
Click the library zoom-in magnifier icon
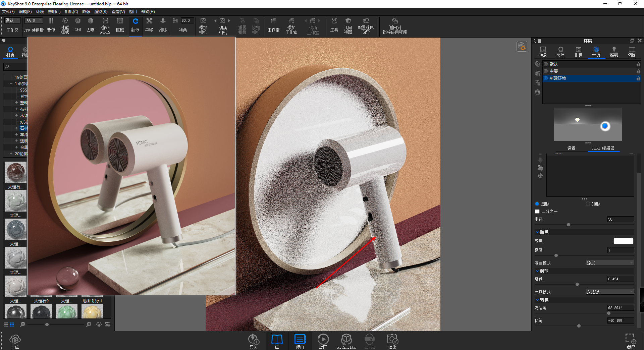pos(89,325)
